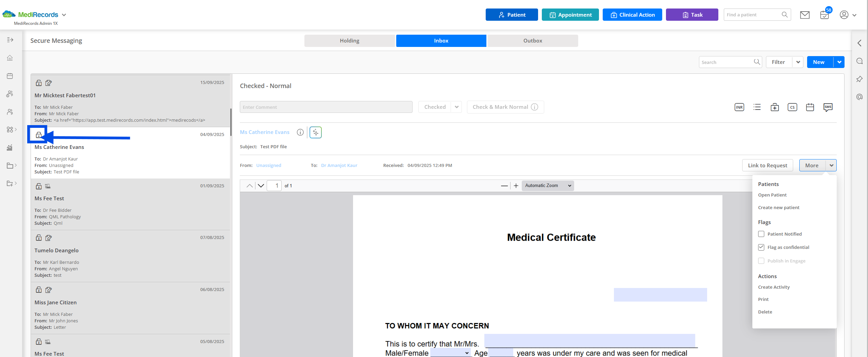868x357 pixels.
Task: Click the list icon beside INR
Action: tap(757, 107)
